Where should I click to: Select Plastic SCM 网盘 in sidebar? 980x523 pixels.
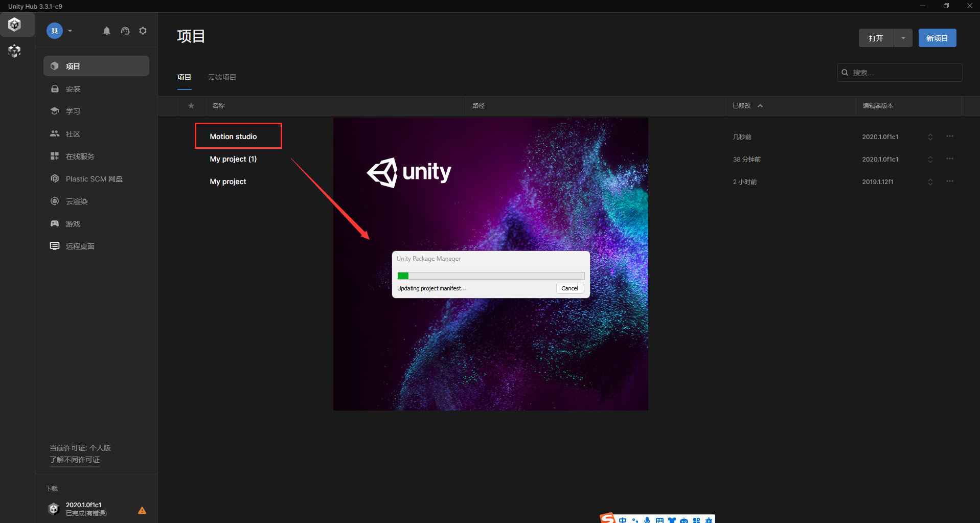coord(94,179)
